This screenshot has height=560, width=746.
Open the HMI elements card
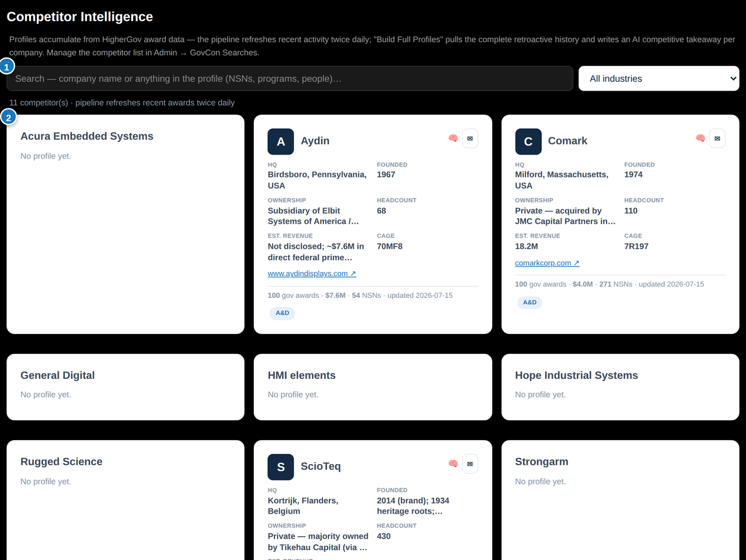(x=372, y=387)
